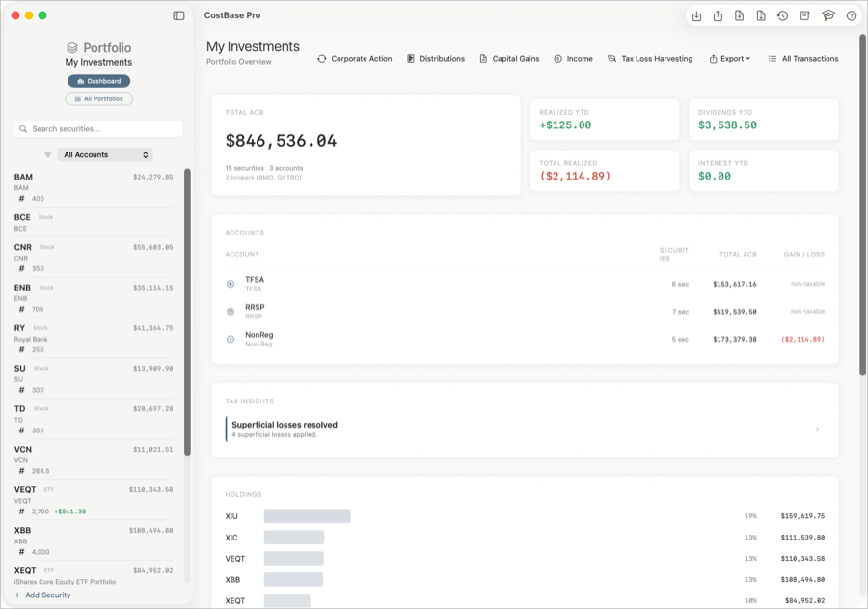Click the filter icon above the securities list
This screenshot has width=868, height=609.
coord(46,154)
